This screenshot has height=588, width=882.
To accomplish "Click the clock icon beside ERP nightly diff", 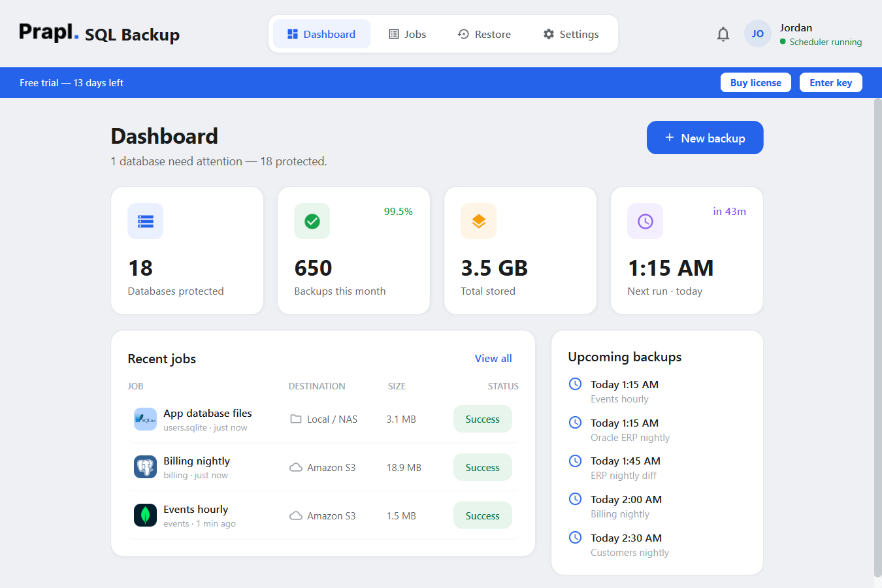I will pos(576,461).
